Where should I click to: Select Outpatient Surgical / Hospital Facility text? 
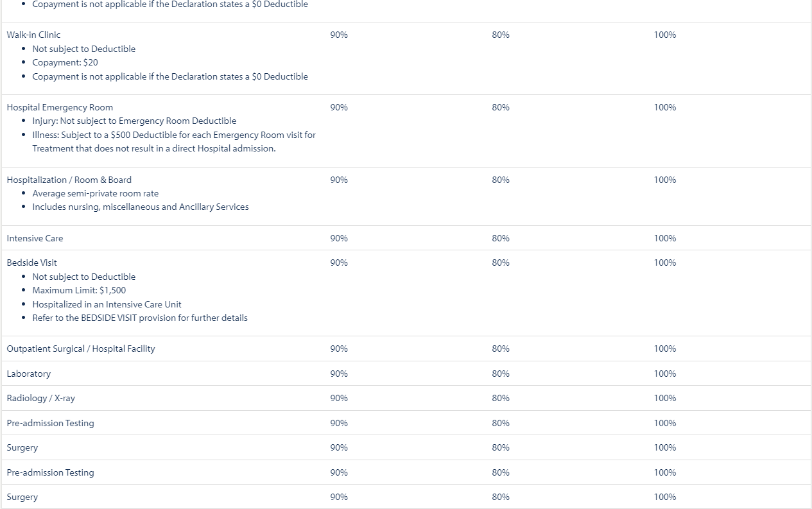81,349
